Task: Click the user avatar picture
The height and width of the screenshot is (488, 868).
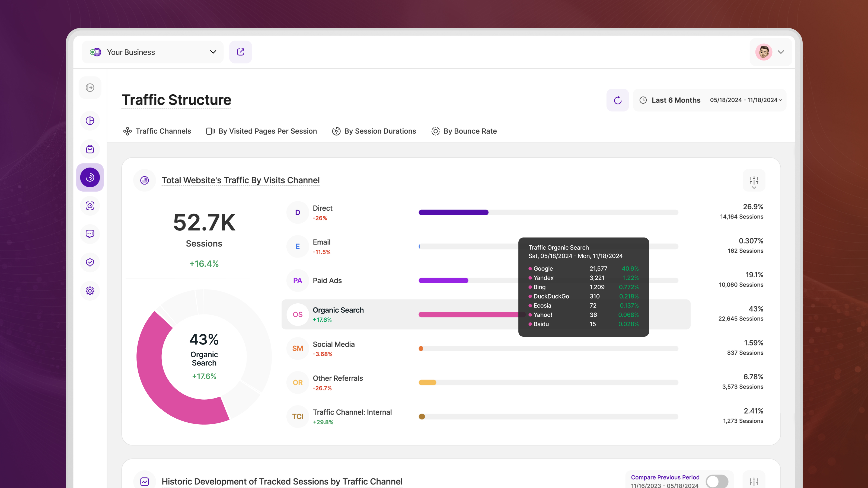Action: tap(764, 52)
